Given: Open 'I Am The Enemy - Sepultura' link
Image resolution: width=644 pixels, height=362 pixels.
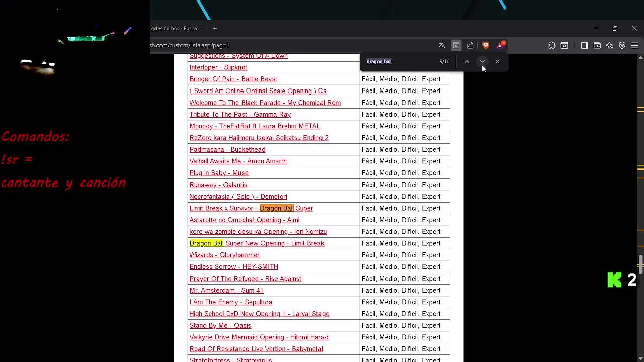Looking at the screenshot, I should pos(231,302).
